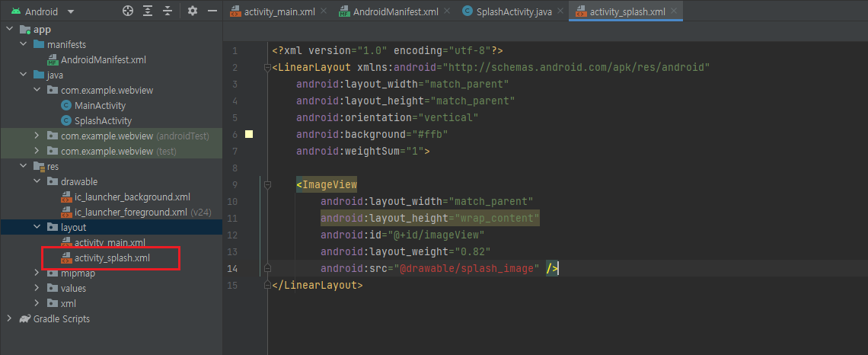The width and height of the screenshot is (868, 355).
Task: Click the xml folder icon
Action: point(52,303)
